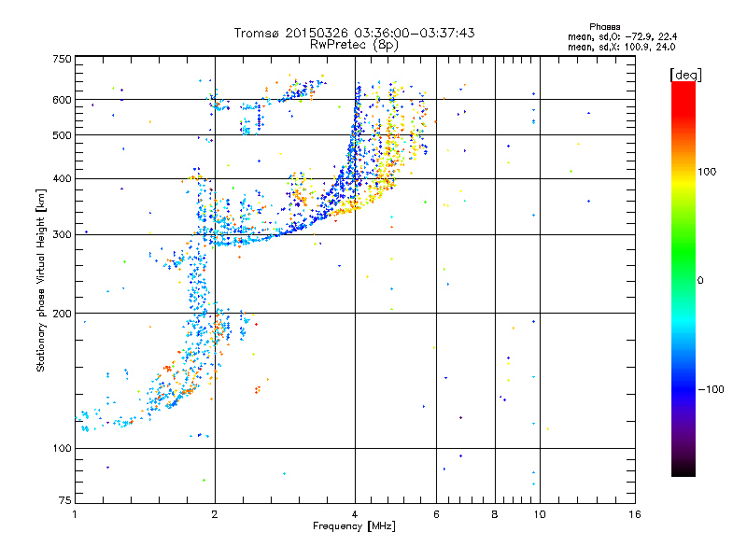The width and height of the screenshot is (747, 560).
Task: Click the '[deg]' colorbar unit label
Action: pyautogui.click(x=685, y=75)
